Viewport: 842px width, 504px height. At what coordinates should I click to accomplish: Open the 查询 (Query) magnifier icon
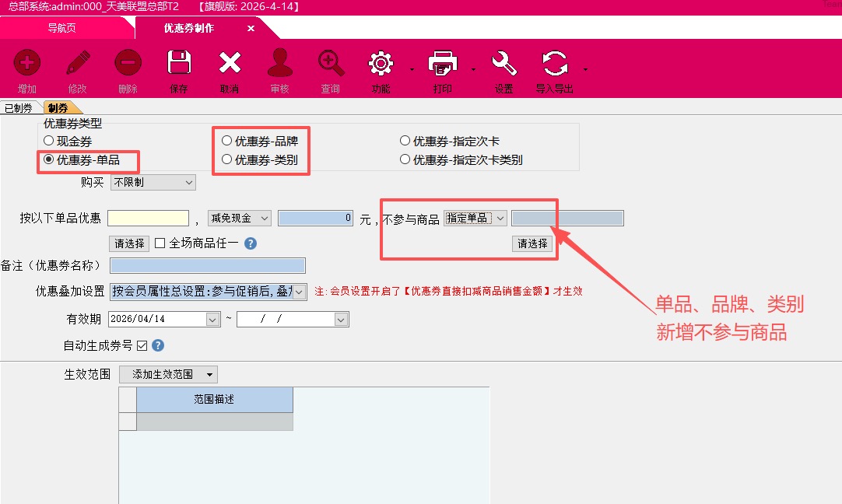(331, 63)
